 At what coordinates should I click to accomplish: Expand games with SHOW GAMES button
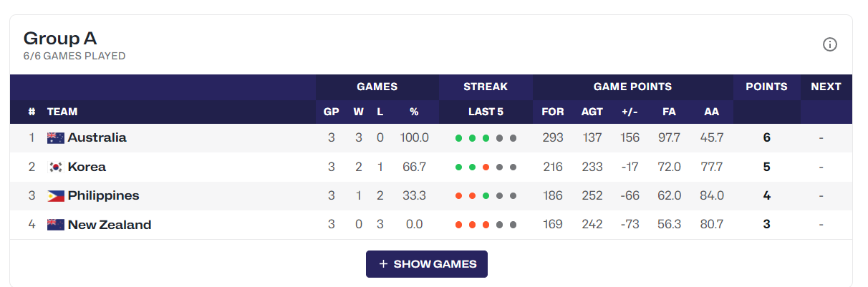[427, 264]
